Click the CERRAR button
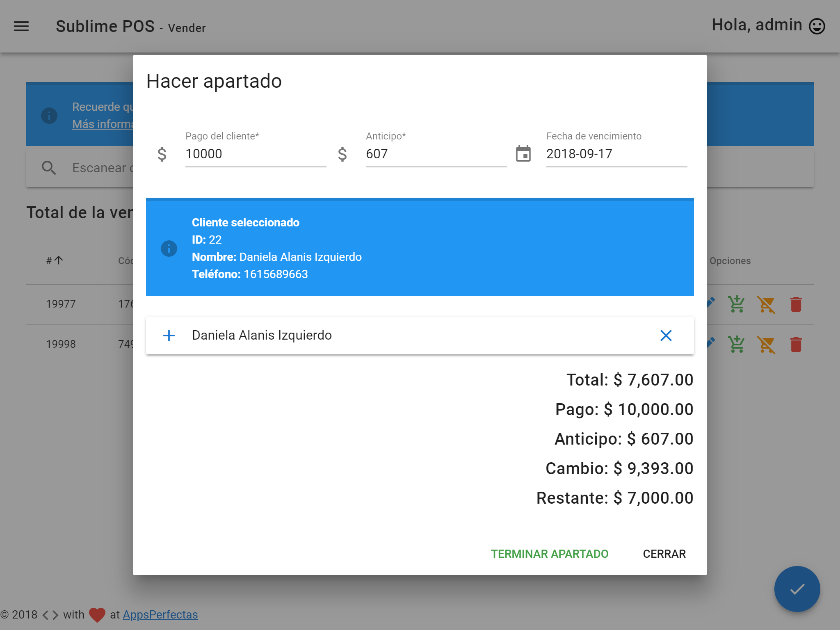840x630 pixels. click(x=664, y=554)
